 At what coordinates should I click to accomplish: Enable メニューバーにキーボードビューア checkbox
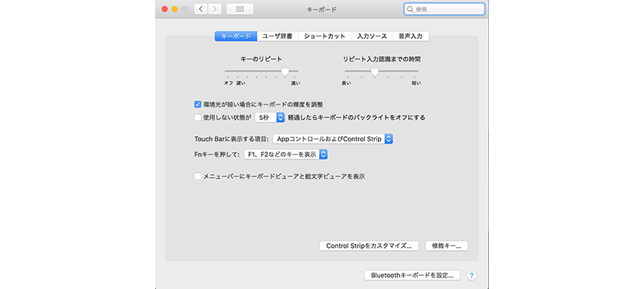coord(198,176)
